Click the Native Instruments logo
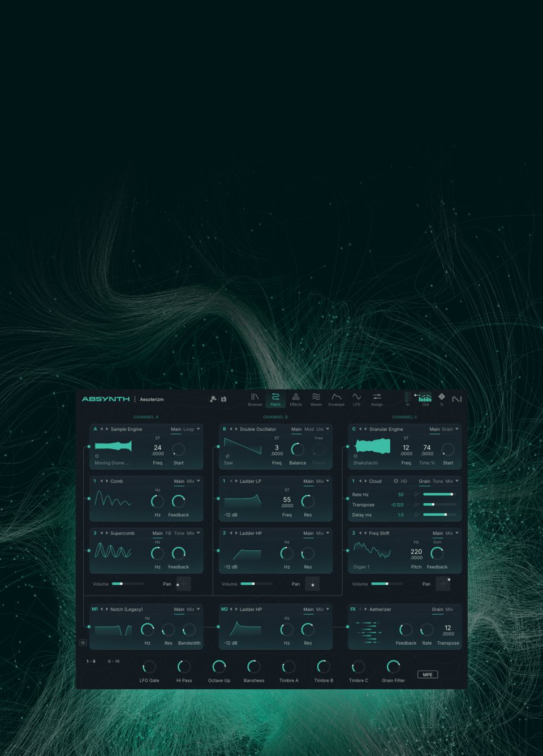 [x=456, y=399]
